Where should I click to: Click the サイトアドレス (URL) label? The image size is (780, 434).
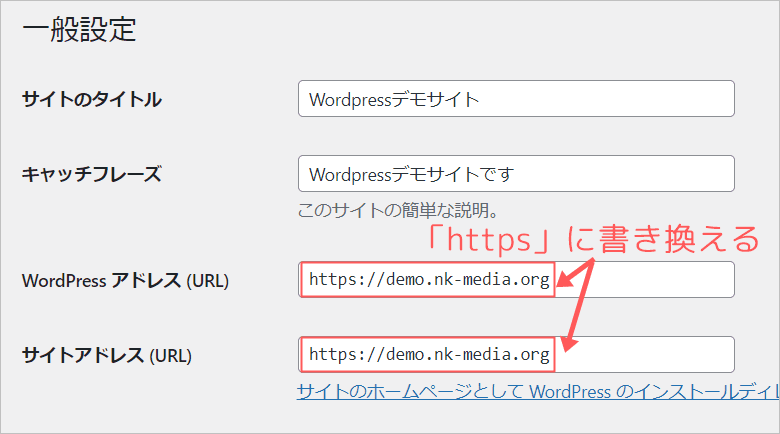pyautogui.click(x=106, y=355)
